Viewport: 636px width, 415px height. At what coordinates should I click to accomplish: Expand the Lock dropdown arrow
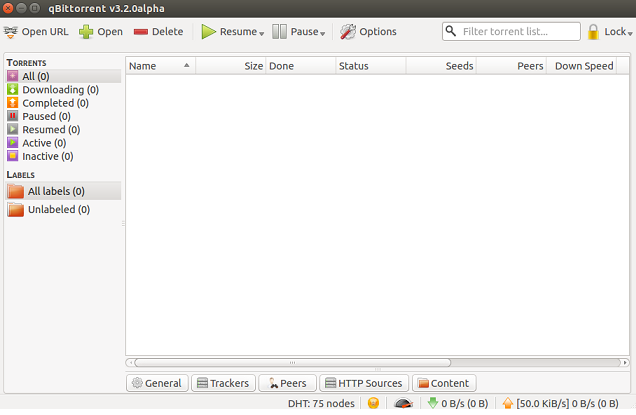click(630, 34)
